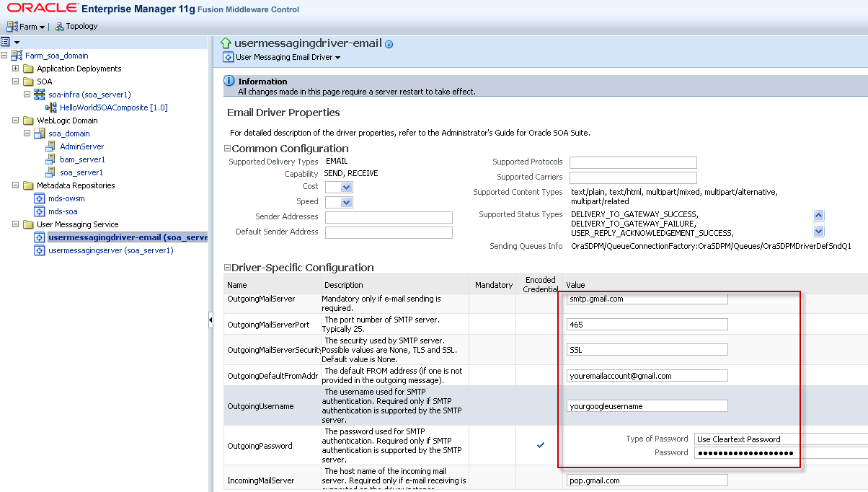868x492 pixels.
Task: Click the info icon beside usermessagingdriver-email title
Action: pyautogui.click(x=389, y=44)
